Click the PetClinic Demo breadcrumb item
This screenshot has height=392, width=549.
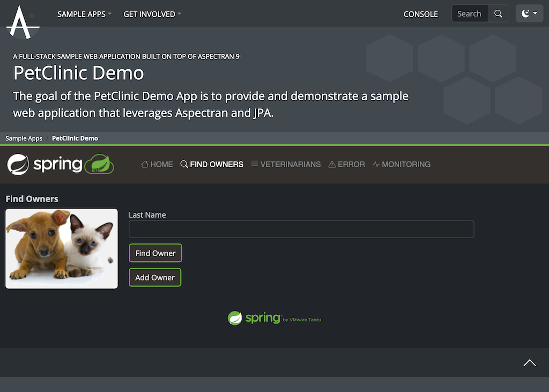75,138
